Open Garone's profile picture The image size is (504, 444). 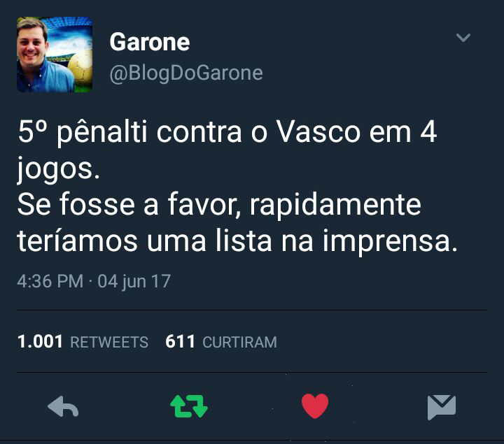[x=55, y=55]
